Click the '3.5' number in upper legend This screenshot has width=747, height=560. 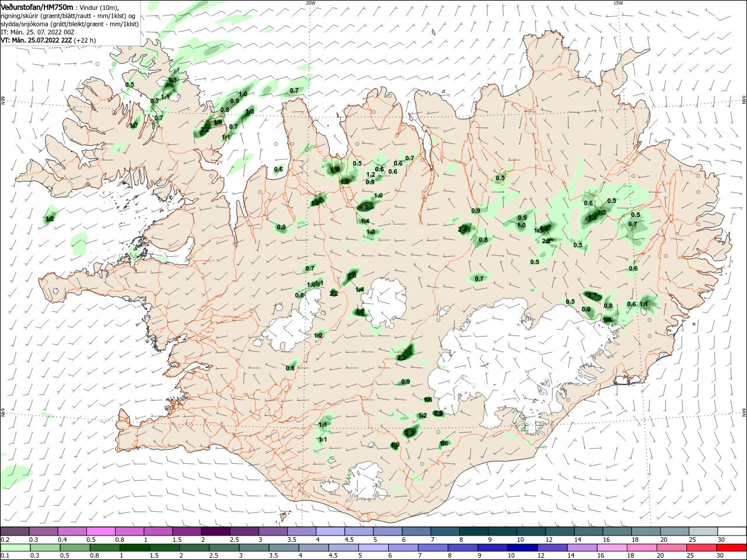pyautogui.click(x=292, y=540)
